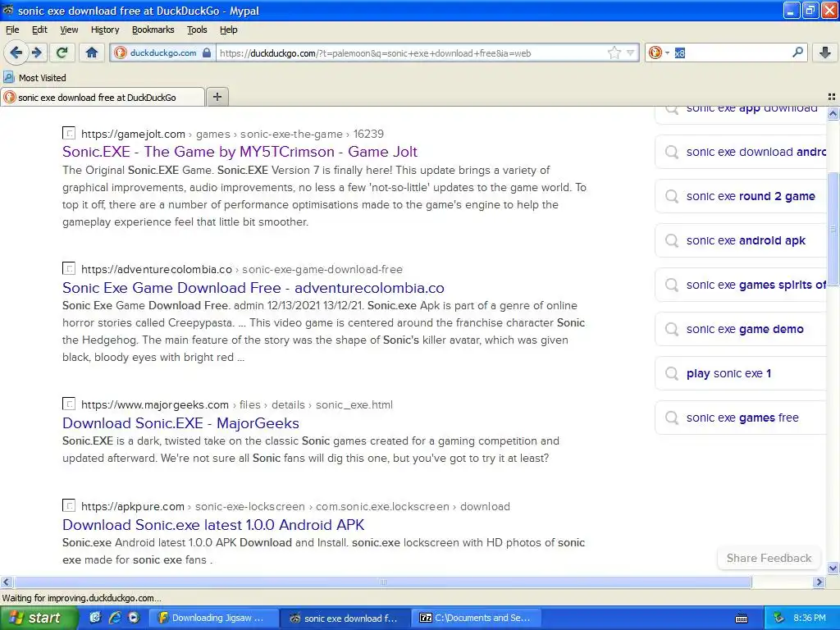Click the adventurecolombia.co result favicon
Image resolution: width=840 pixels, height=630 pixels.
69,268
